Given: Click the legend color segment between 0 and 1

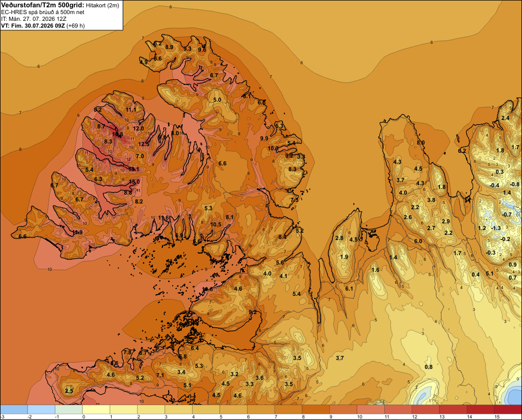Looking at the screenshot, I should 96,409.
